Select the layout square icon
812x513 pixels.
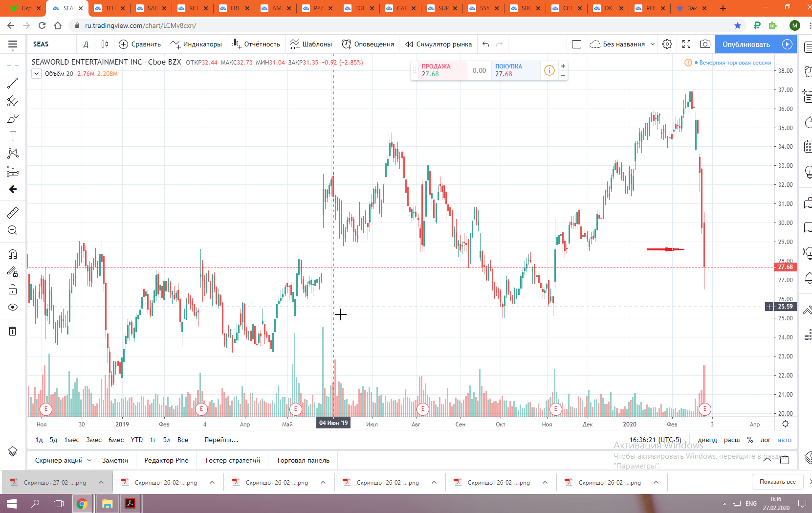576,44
